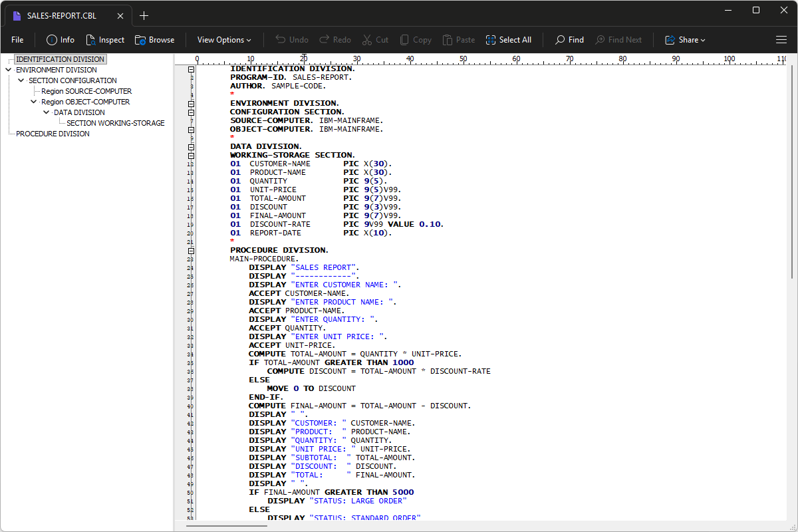Click the Cut scissors button
The height and width of the screenshot is (532, 798).
pos(375,40)
